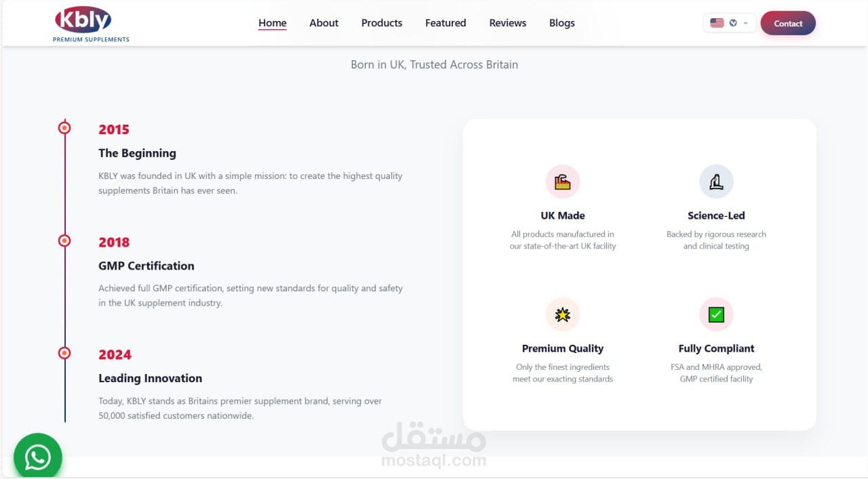The width and height of the screenshot is (868, 479).
Task: Click "Achieved full GMP certification" paragraph
Action: [251, 295]
